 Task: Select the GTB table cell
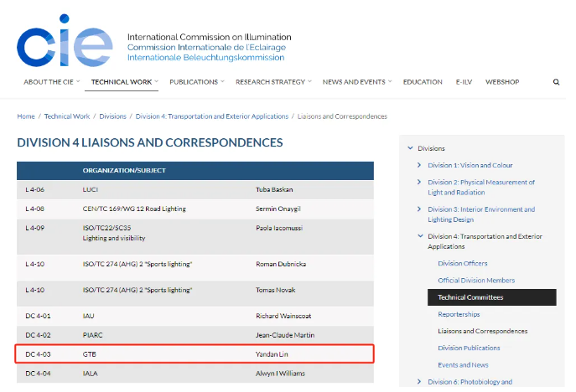[x=89, y=353]
